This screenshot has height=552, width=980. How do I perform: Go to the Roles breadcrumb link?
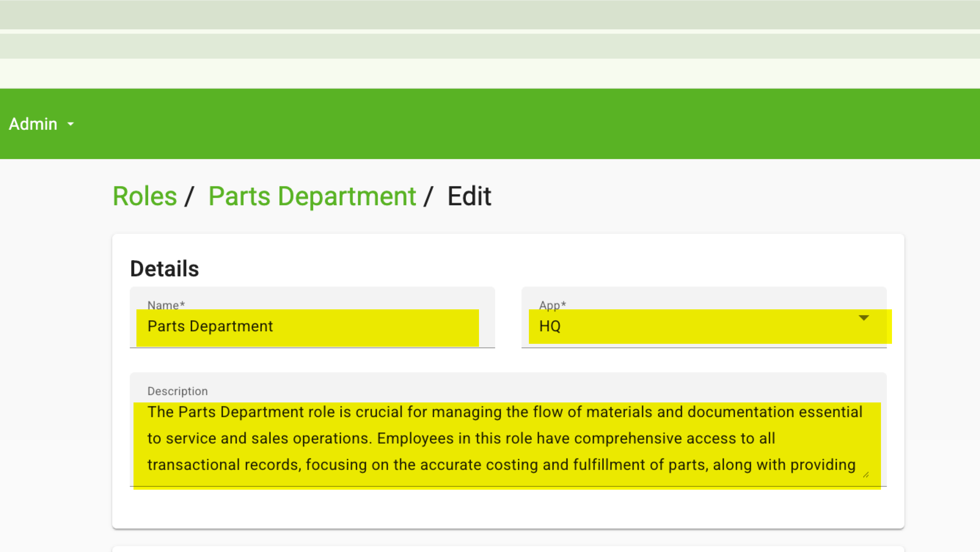(x=145, y=196)
